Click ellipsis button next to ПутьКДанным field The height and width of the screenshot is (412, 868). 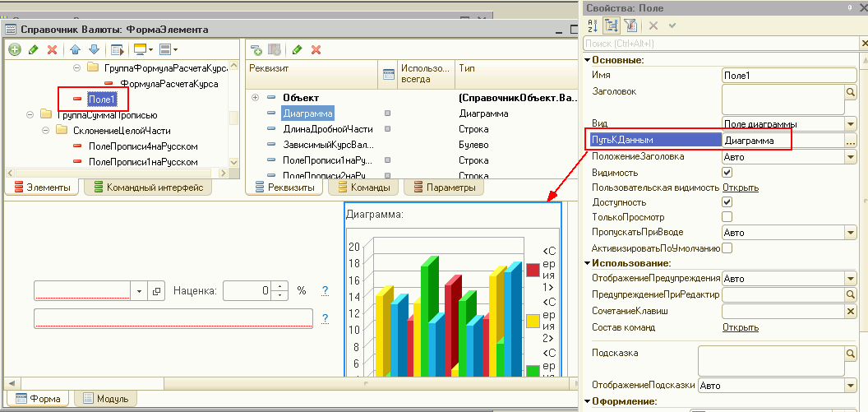tap(850, 141)
